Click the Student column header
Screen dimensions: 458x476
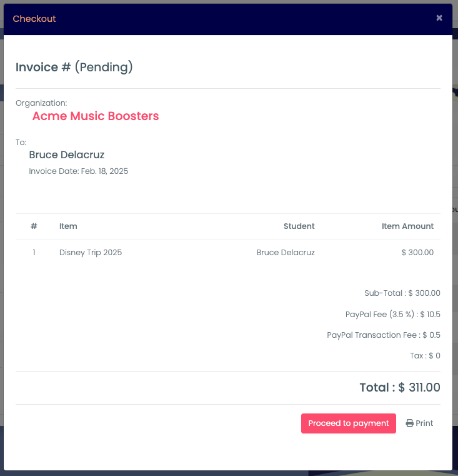(299, 226)
